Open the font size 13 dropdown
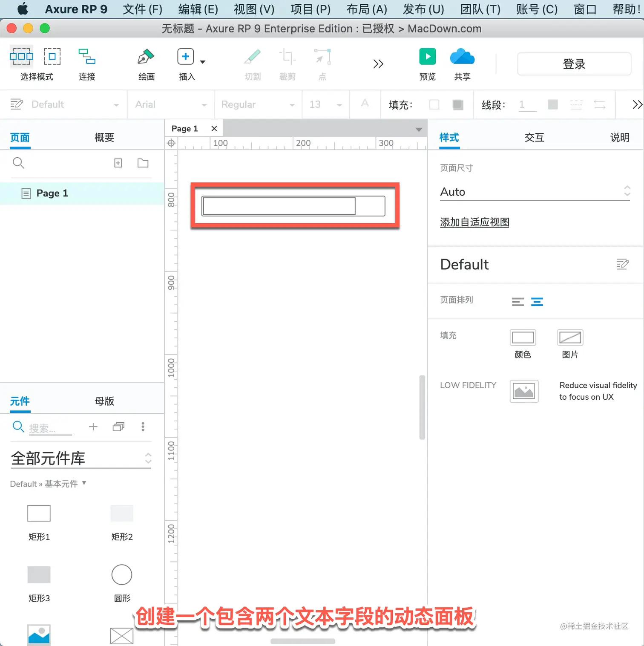Screen dimensions: 644x646 (x=339, y=105)
